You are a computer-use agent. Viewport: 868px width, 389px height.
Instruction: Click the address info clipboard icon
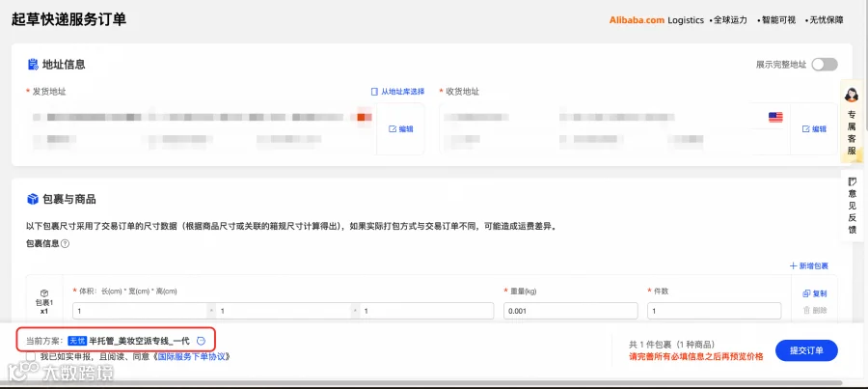click(33, 65)
